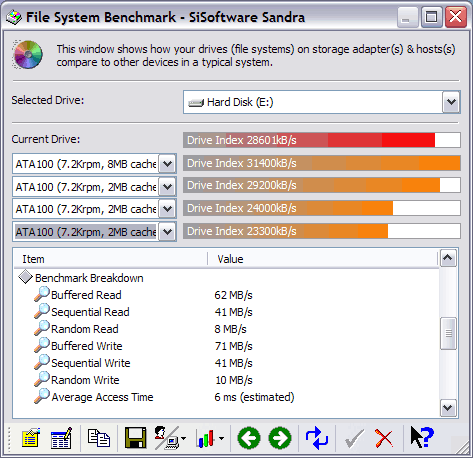The height and width of the screenshot is (458, 473).
Task: Open the module options notepad icon
Action: (30, 438)
